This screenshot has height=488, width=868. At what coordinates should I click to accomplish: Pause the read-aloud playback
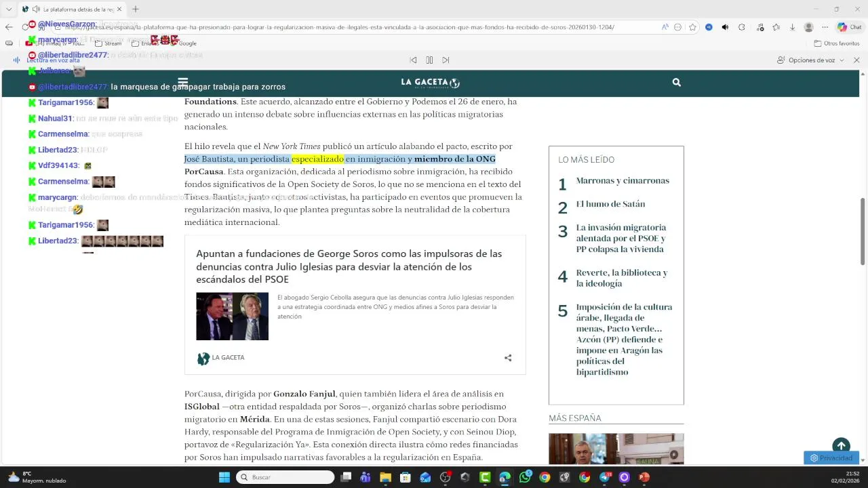[429, 60]
